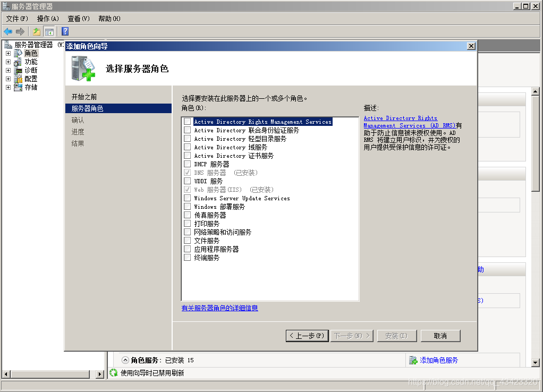Select the 配置 tree item label

coord(31,79)
